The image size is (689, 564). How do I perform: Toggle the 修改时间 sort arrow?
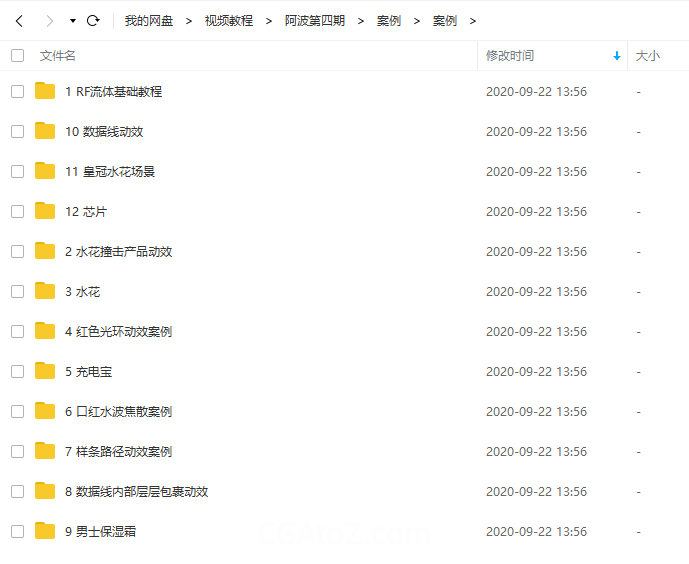coord(616,56)
